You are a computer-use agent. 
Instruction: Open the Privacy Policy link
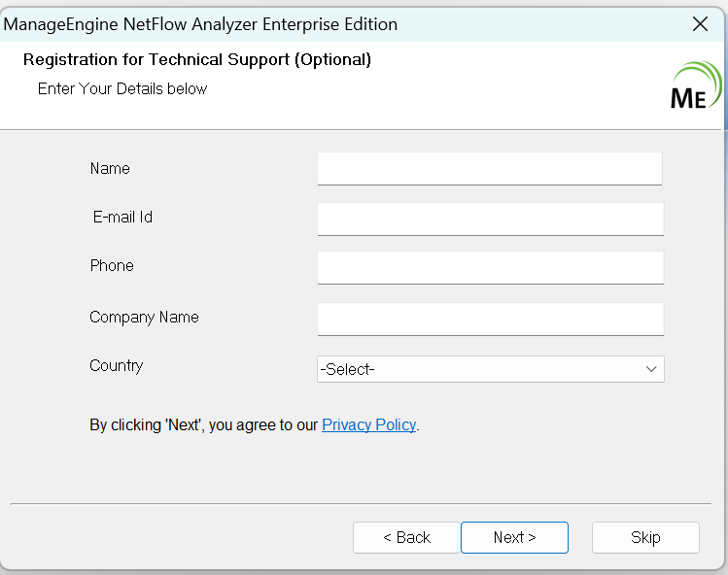tap(369, 424)
